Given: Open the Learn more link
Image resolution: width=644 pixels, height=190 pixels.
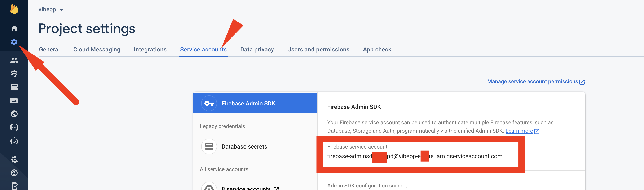Looking at the screenshot, I should point(519,131).
